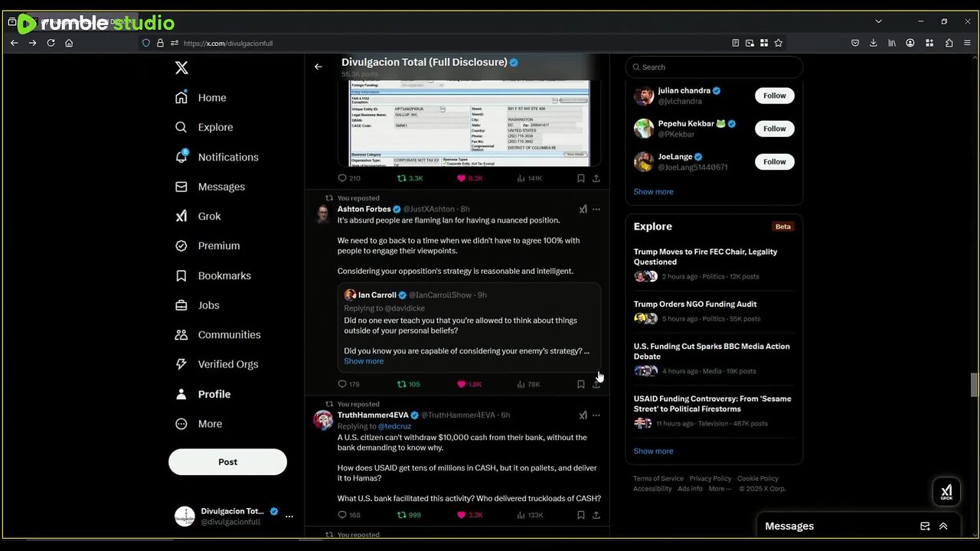This screenshot has height=551, width=980.
Task: Open Profile in the sidebar
Action: click(x=203, y=394)
